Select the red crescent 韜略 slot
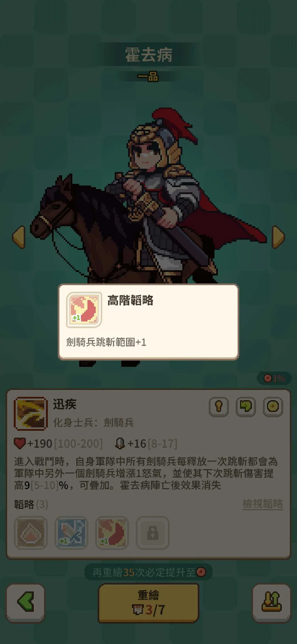This screenshot has height=644, width=297. [x=112, y=533]
